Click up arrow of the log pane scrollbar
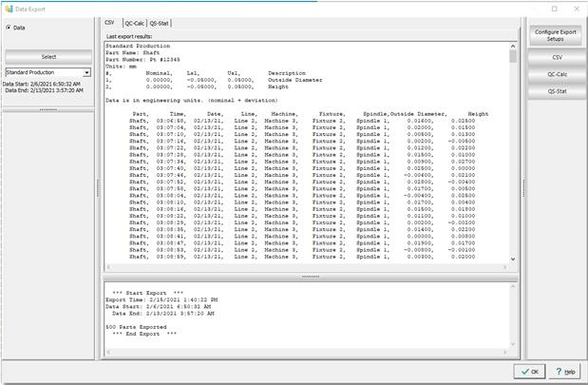The width and height of the screenshot is (588, 385). point(513,287)
